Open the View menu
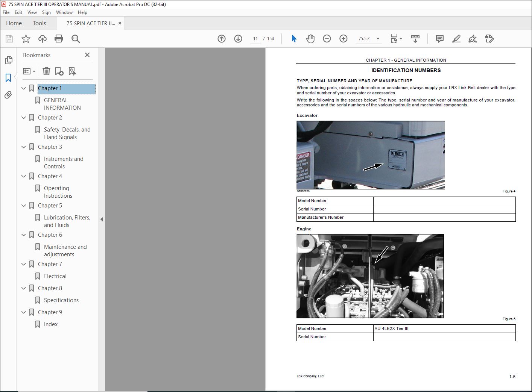 [32, 12]
